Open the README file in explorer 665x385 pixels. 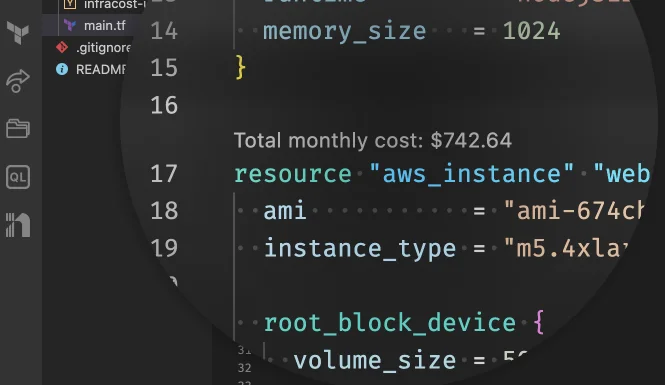pyautogui.click(x=101, y=70)
